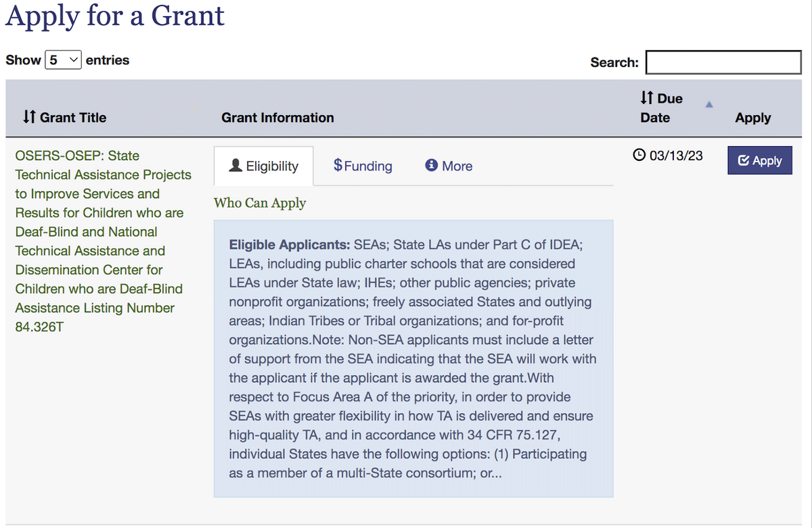Select the 03/13/23 due date text

676,155
